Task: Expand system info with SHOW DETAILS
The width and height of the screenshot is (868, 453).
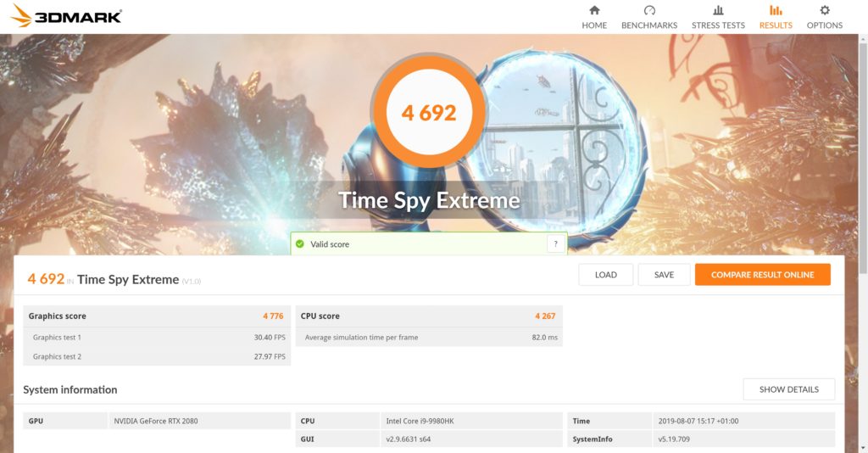Action: [x=788, y=389]
